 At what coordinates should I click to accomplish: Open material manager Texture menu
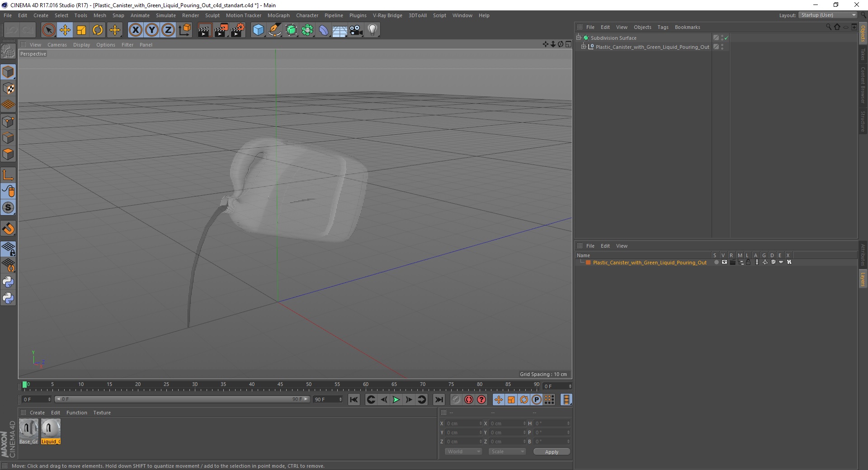pyautogui.click(x=102, y=413)
